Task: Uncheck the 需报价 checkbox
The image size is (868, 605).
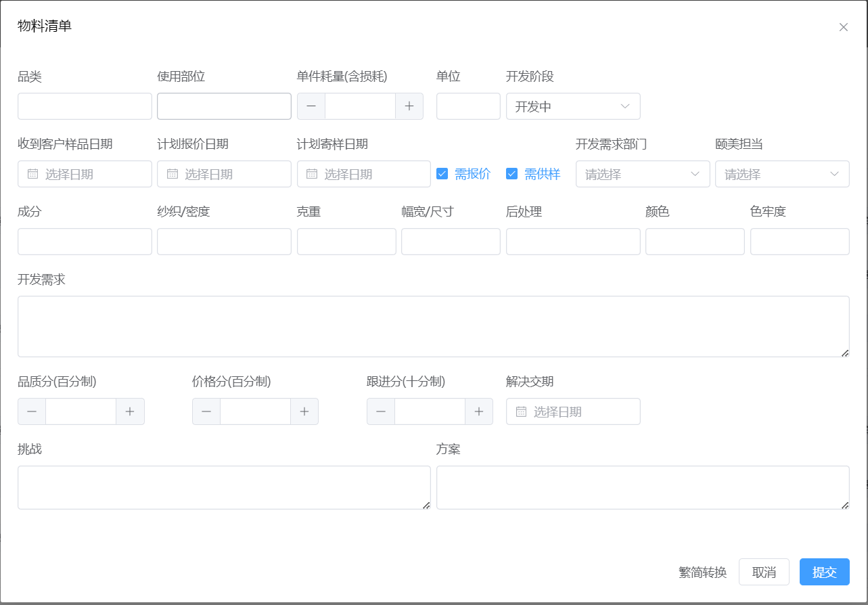Action: 442,174
